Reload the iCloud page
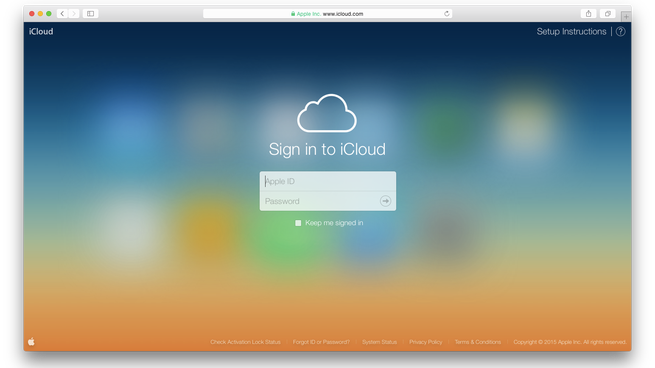Screen dimensions: 655x368 point(447,14)
